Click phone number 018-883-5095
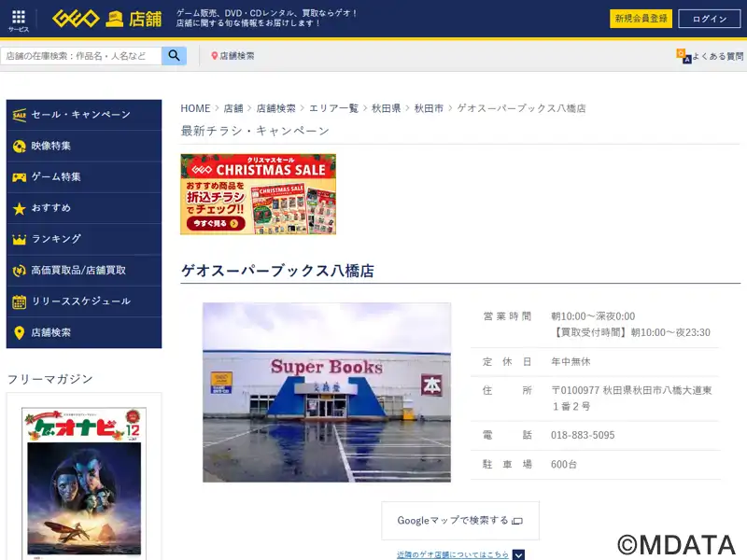This screenshot has width=747, height=560. [x=583, y=435]
